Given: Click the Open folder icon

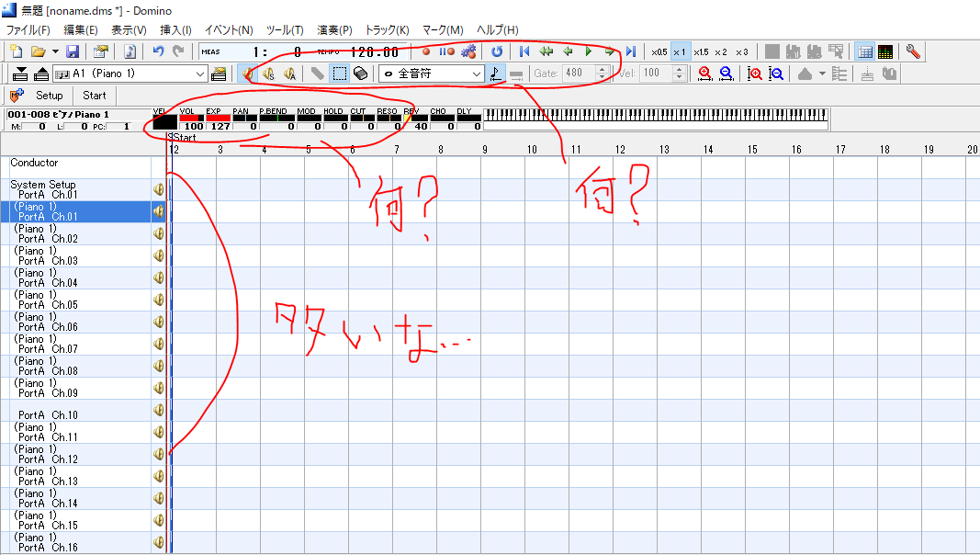Looking at the screenshot, I should pos(39,51).
